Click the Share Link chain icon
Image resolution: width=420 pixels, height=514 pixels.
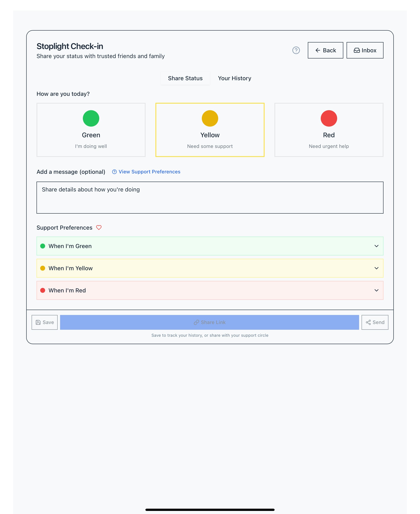click(x=196, y=322)
